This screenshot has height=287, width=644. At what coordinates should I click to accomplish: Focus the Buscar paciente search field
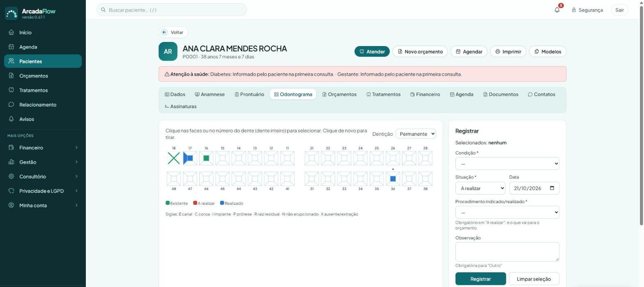click(x=172, y=10)
